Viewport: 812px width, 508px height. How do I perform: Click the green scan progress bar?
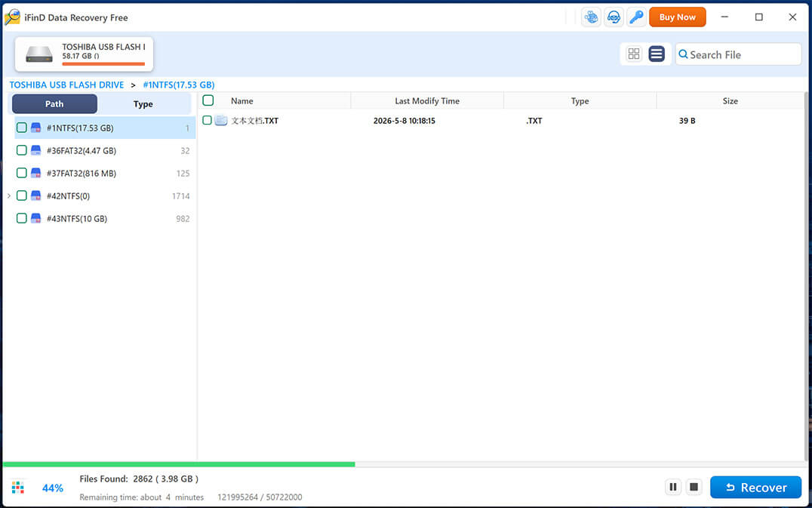point(179,464)
